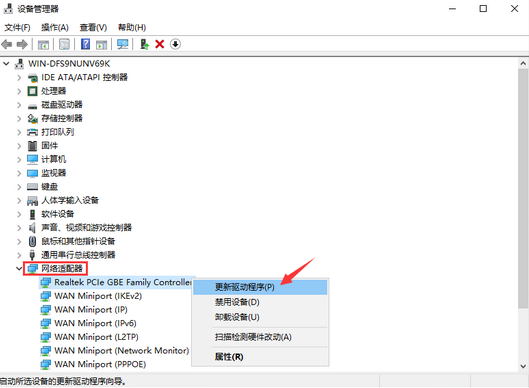Click the WIN-DFS9NUNV69K computer icon
The width and height of the screenshot is (529, 388).
tap(20, 64)
